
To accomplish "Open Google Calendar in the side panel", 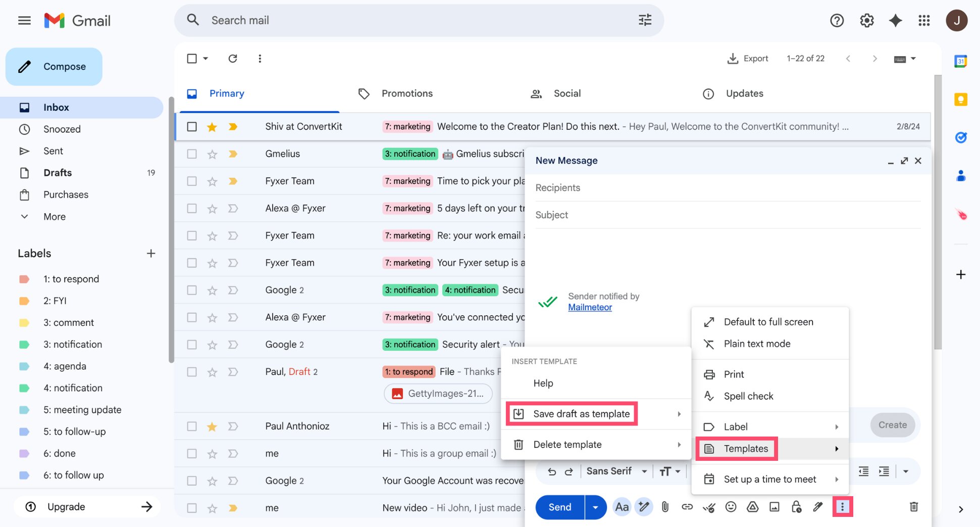I will tap(961, 60).
